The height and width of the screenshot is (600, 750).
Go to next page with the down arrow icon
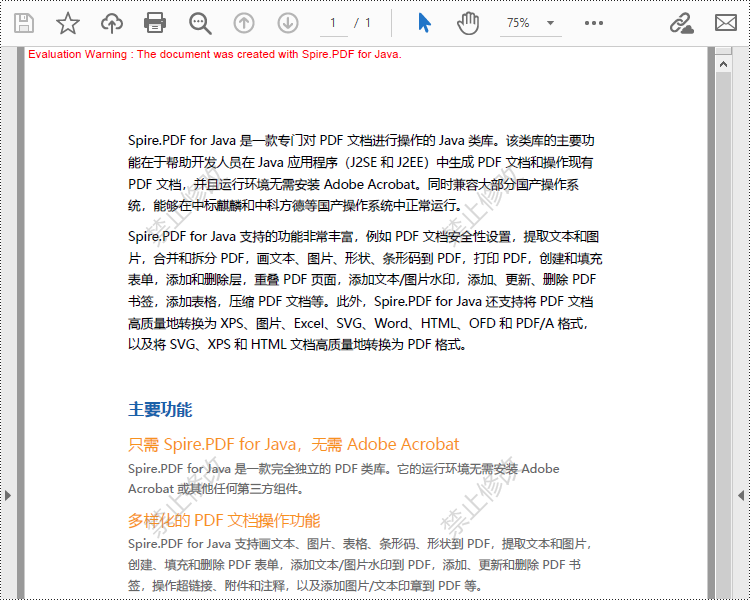[288, 23]
